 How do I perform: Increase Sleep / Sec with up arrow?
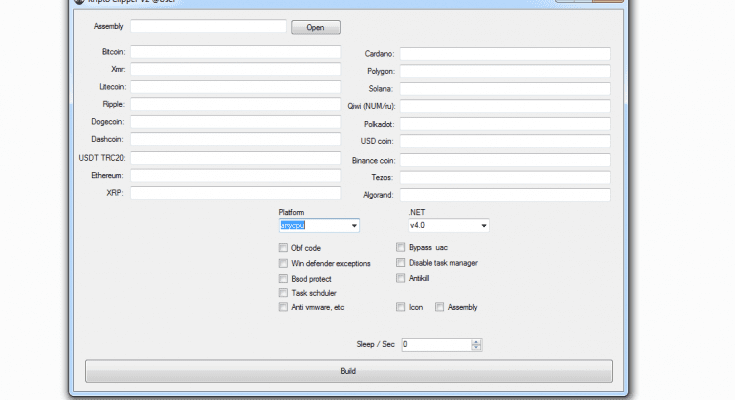[x=476, y=341]
